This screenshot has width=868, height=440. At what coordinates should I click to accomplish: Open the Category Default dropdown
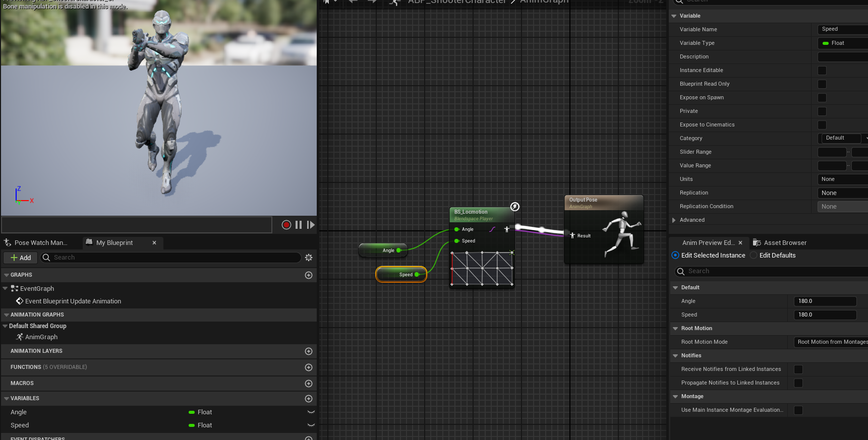(843, 138)
